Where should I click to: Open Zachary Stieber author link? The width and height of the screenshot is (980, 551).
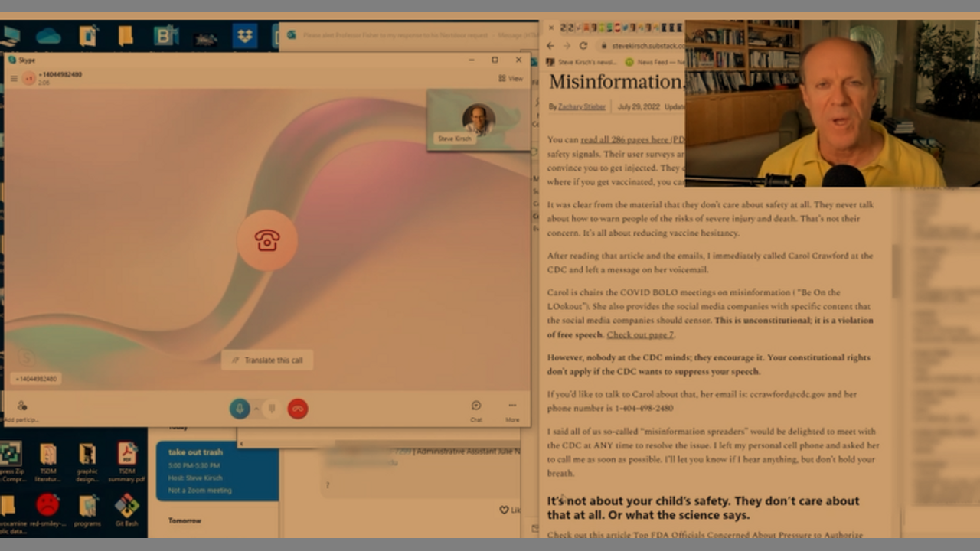(x=581, y=106)
